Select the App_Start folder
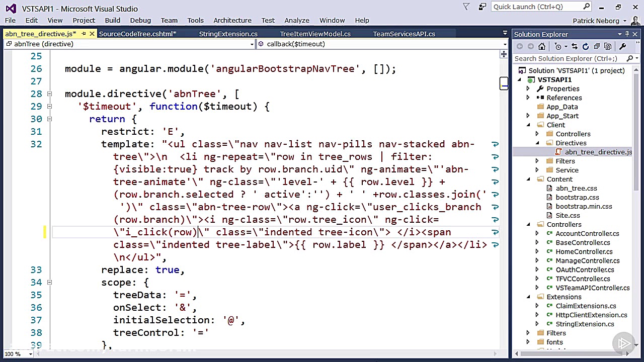Viewport: 644px width, 362px height. click(x=562, y=116)
